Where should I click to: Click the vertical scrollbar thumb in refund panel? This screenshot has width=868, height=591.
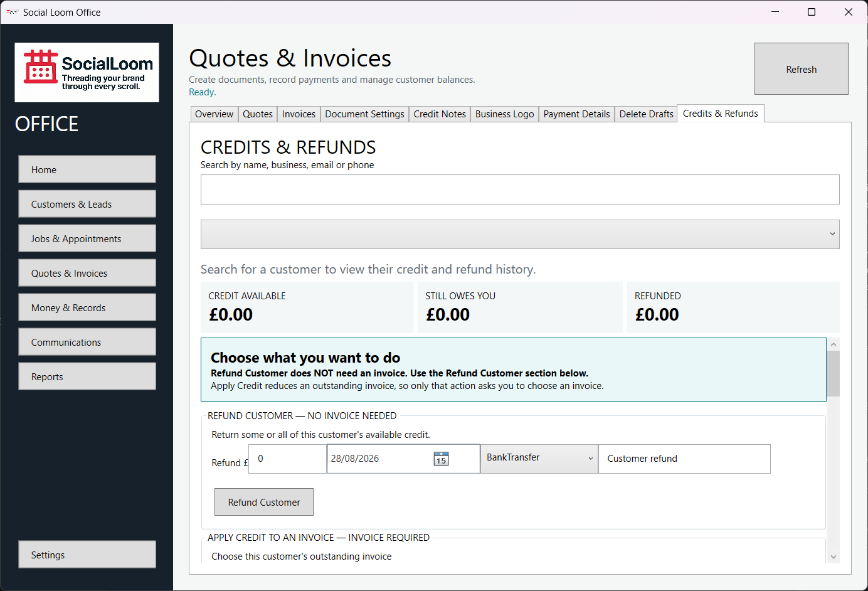[833, 373]
